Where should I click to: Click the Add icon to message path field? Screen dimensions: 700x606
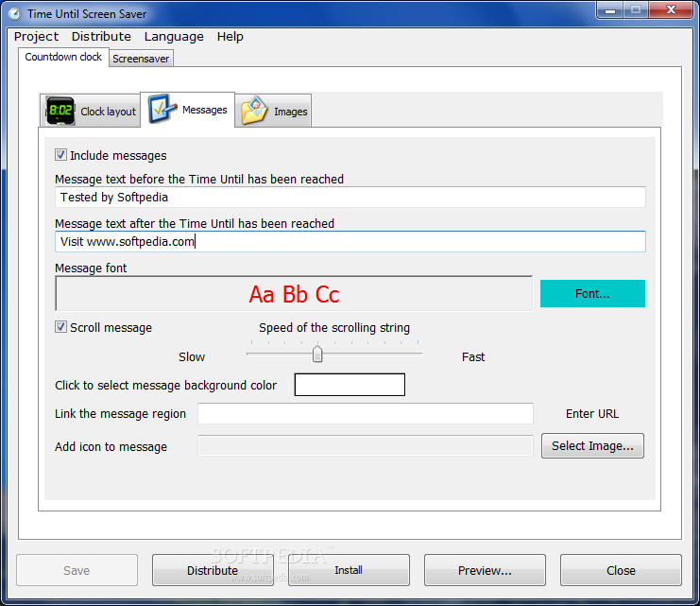[366, 446]
